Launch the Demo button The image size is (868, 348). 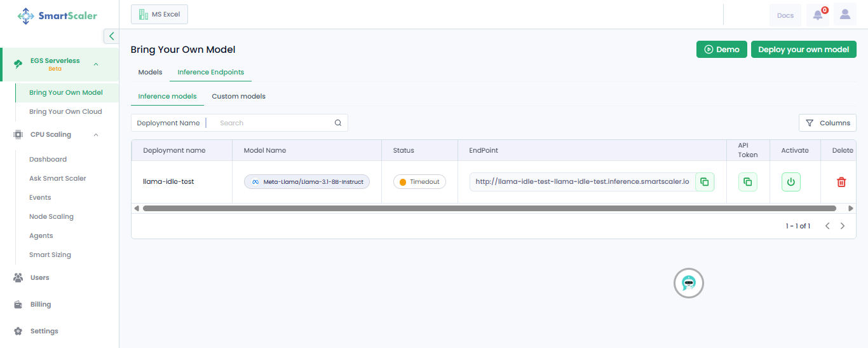(721, 50)
